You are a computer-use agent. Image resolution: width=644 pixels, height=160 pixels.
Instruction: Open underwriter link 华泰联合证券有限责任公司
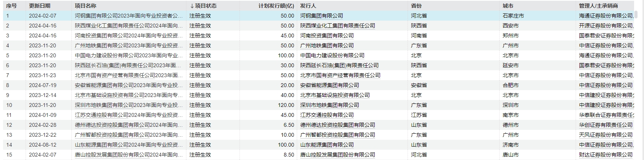tap(607, 115)
